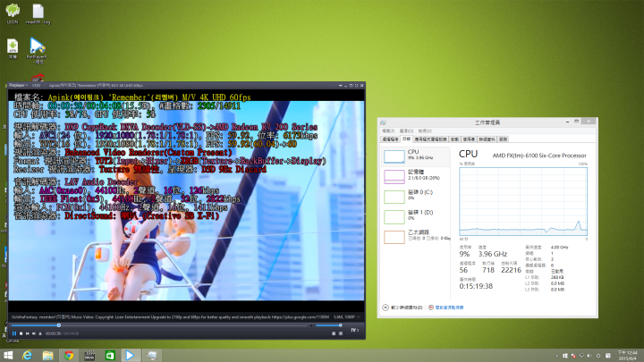Open File Explorer from taskbar

[47, 355]
